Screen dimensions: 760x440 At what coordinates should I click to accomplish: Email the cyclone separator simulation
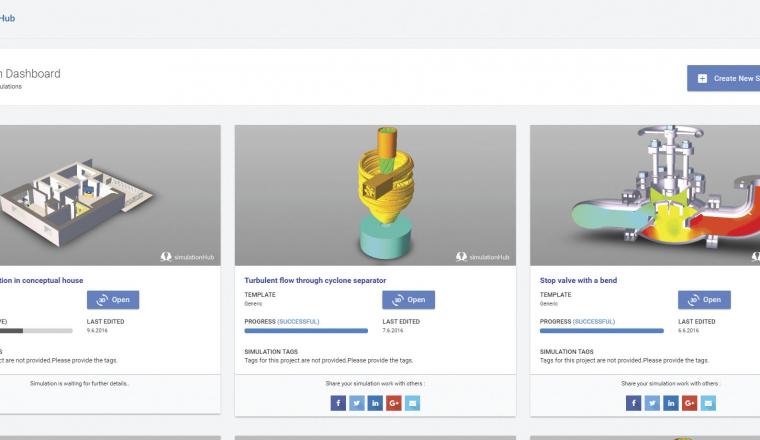pyautogui.click(x=413, y=403)
